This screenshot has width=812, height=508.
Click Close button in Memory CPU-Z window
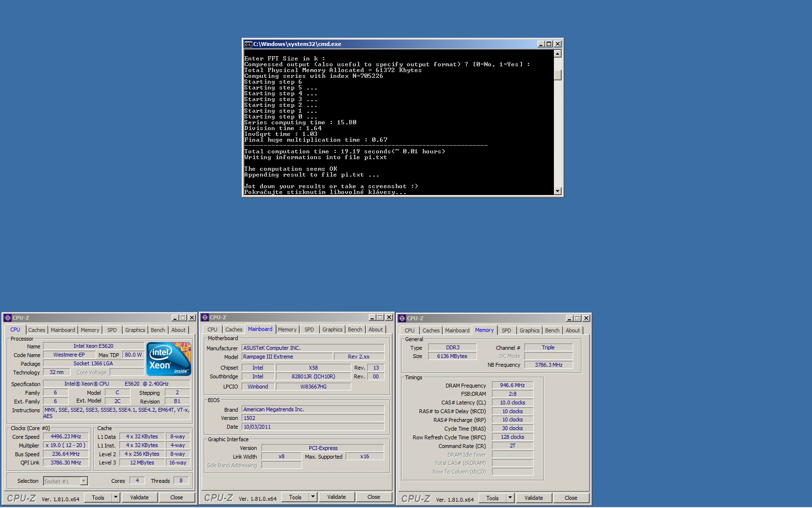(571, 498)
